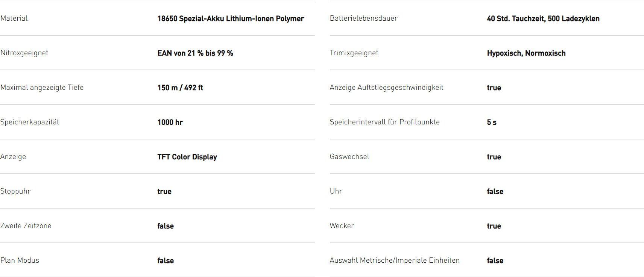Viewport: 644px width, 277px height.
Task: Click the Gaswechsel label
Action: click(x=349, y=157)
